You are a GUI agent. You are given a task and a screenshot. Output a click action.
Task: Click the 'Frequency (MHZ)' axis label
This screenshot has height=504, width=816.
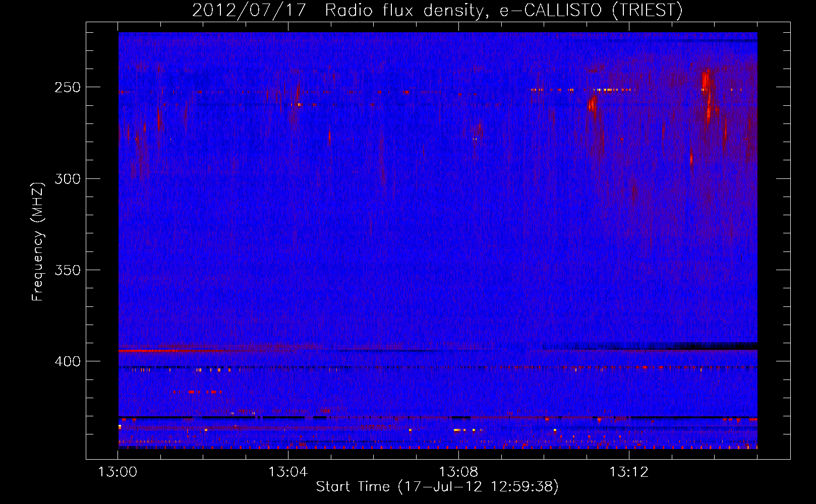point(38,242)
